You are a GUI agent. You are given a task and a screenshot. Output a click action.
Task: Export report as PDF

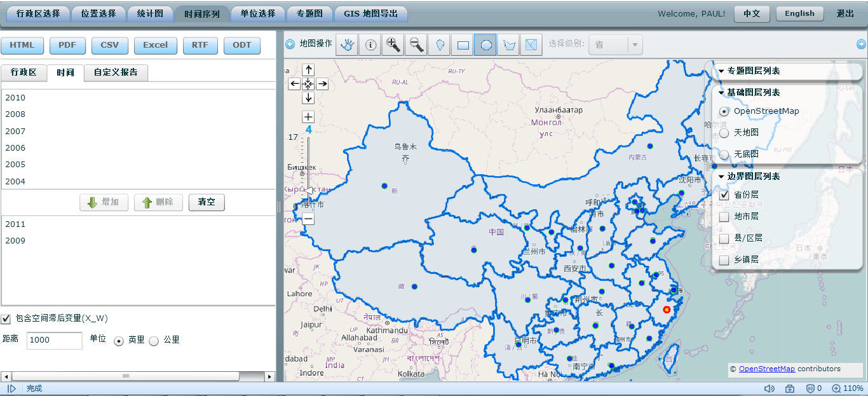67,45
